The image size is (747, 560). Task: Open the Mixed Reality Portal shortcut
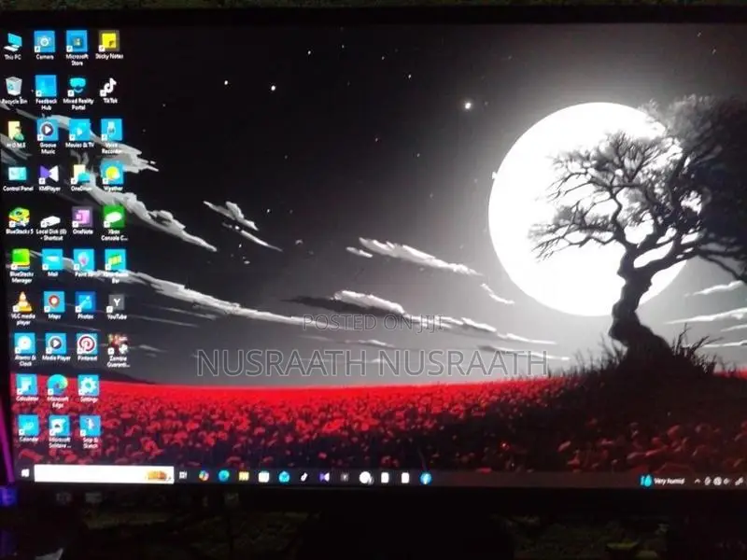click(78, 93)
